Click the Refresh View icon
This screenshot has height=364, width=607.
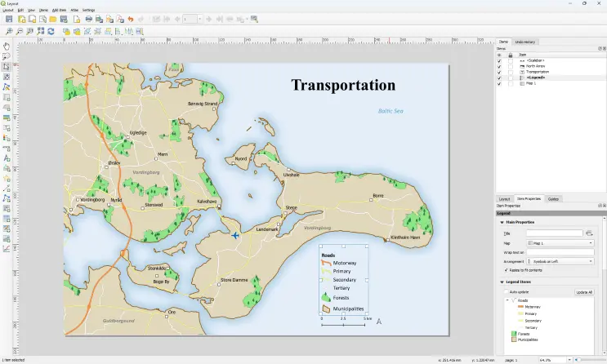click(x=51, y=31)
